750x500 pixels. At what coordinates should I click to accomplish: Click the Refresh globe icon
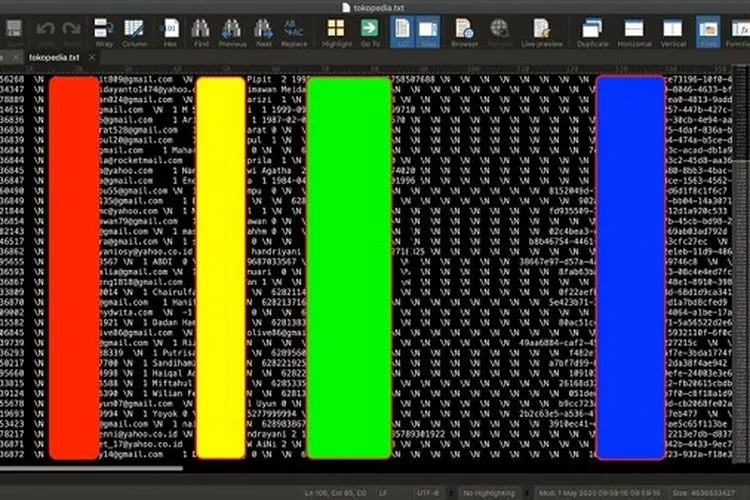[x=499, y=32]
